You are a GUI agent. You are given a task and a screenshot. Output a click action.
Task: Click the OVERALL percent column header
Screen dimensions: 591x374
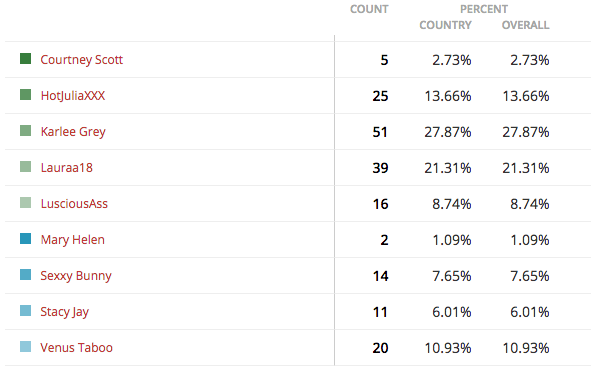point(525,25)
